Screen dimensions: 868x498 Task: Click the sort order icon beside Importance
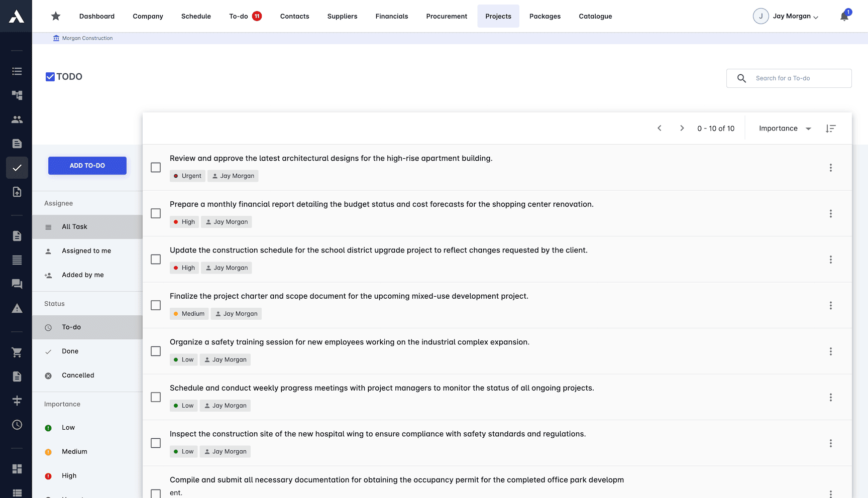click(x=831, y=128)
